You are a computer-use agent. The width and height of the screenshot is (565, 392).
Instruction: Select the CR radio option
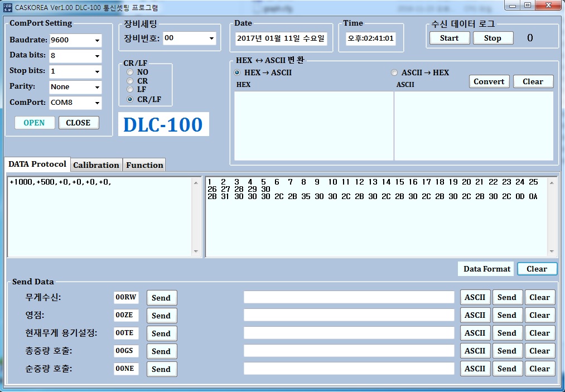pyautogui.click(x=130, y=81)
